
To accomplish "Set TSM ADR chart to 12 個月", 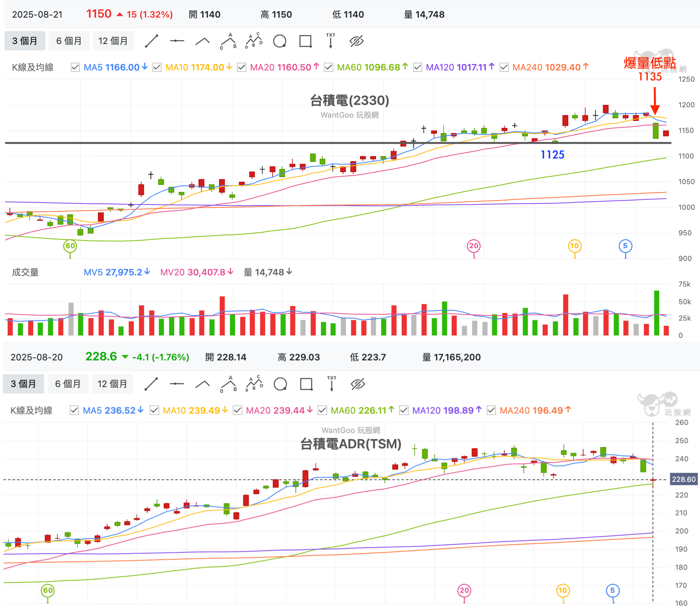I will click(112, 384).
